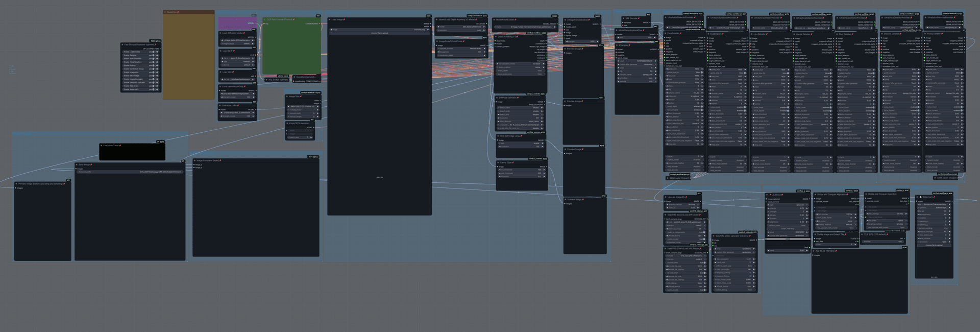Screen dimensions: 980x332
Task: Collapse the Load CLIP node dot
Action: pos(220,51)
